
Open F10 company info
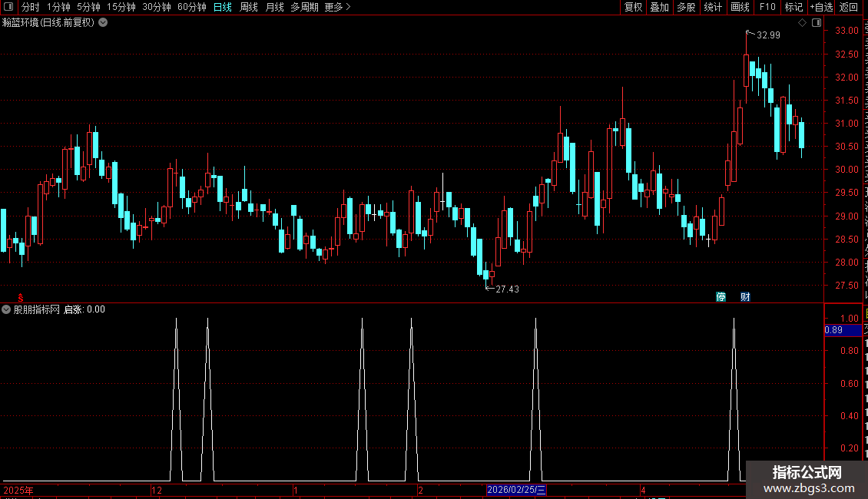767,7
